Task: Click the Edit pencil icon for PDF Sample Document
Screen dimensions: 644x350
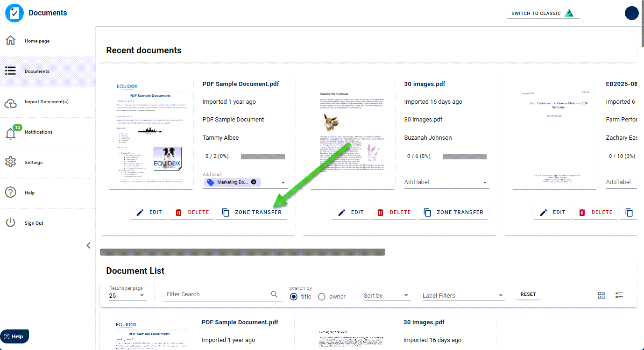Action: pos(139,212)
